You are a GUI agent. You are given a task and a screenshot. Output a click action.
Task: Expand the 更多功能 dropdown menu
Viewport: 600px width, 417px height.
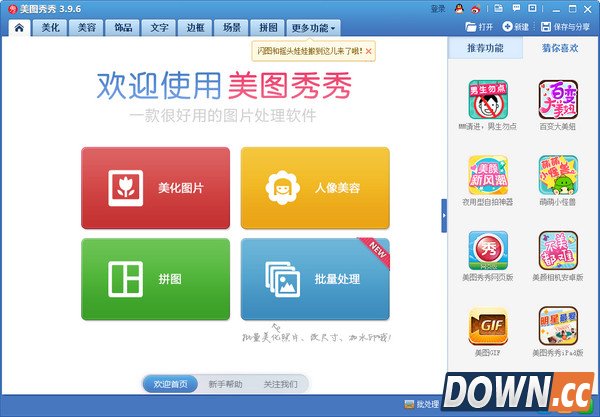(x=313, y=28)
